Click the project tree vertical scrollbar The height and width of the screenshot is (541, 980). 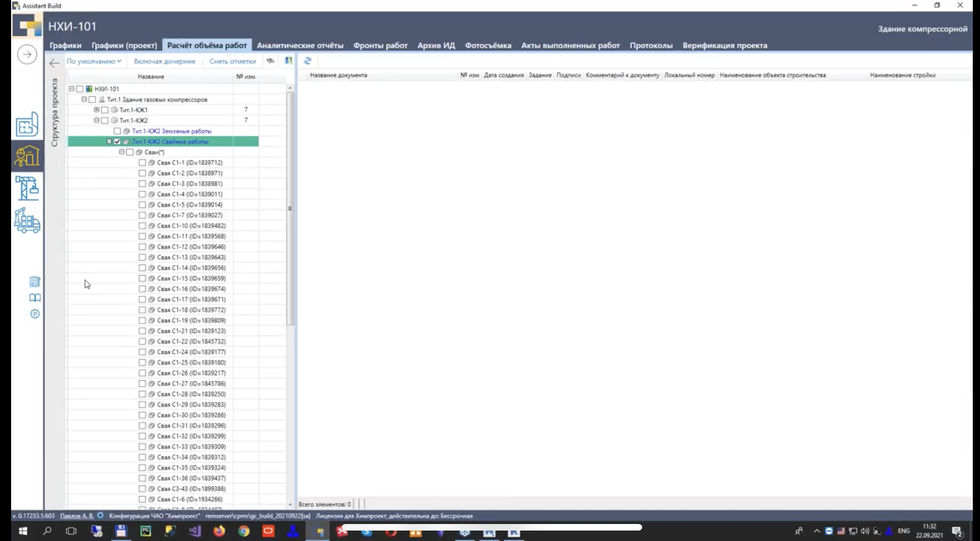(x=290, y=209)
